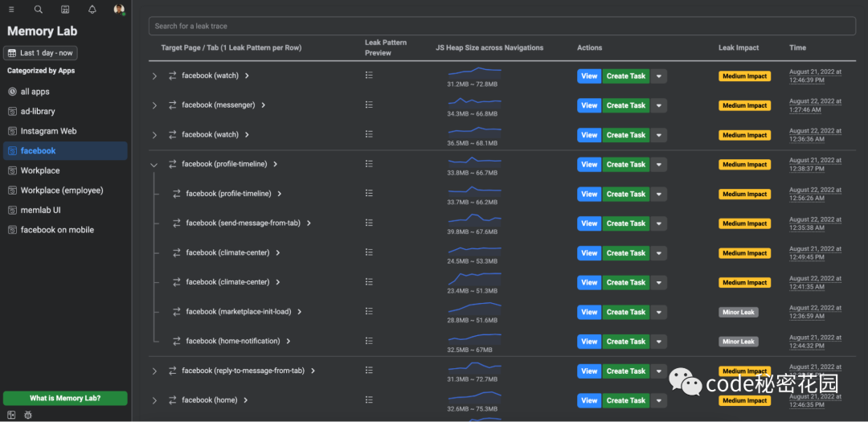Open notifications bell icon
This screenshot has width=868, height=422.
click(x=92, y=10)
